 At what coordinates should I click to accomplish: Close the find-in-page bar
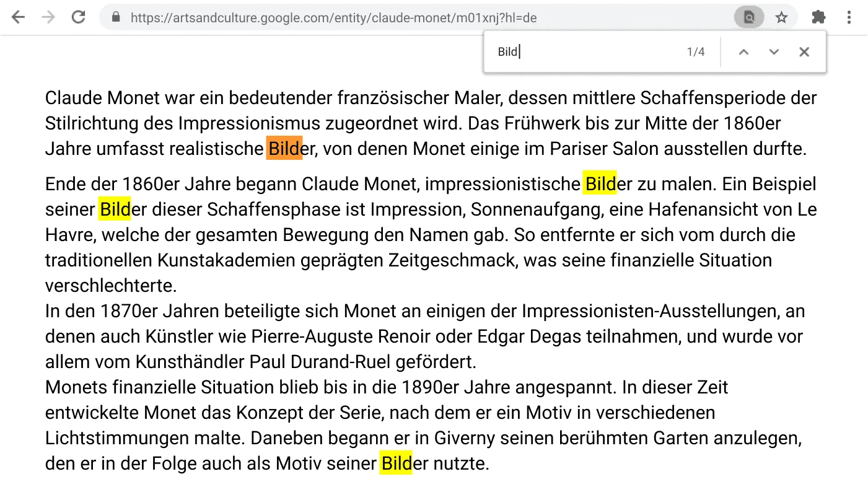pyautogui.click(x=804, y=51)
